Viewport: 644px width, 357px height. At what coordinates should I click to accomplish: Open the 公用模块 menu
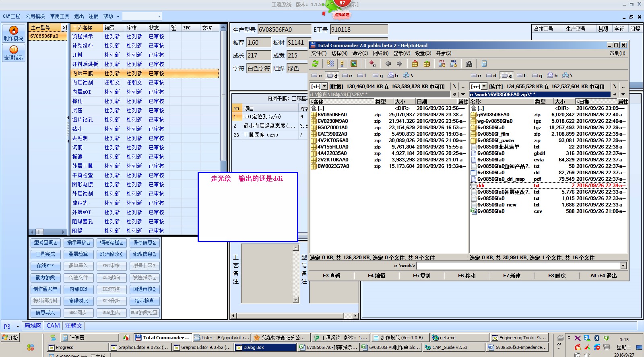35,16
